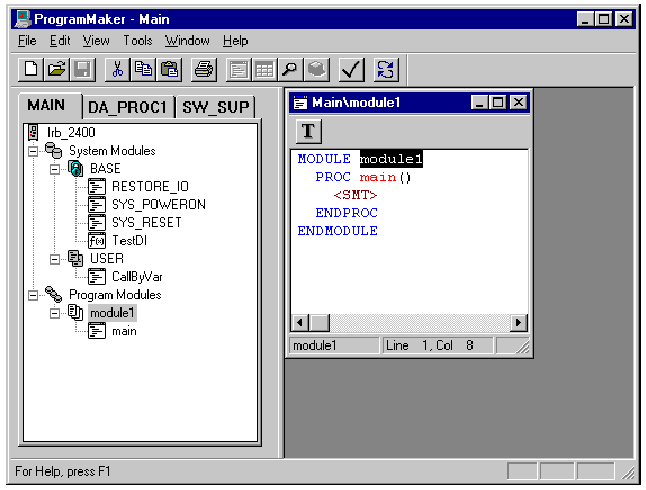Open the Edit menu
This screenshot has height=490, width=646.
coord(60,41)
